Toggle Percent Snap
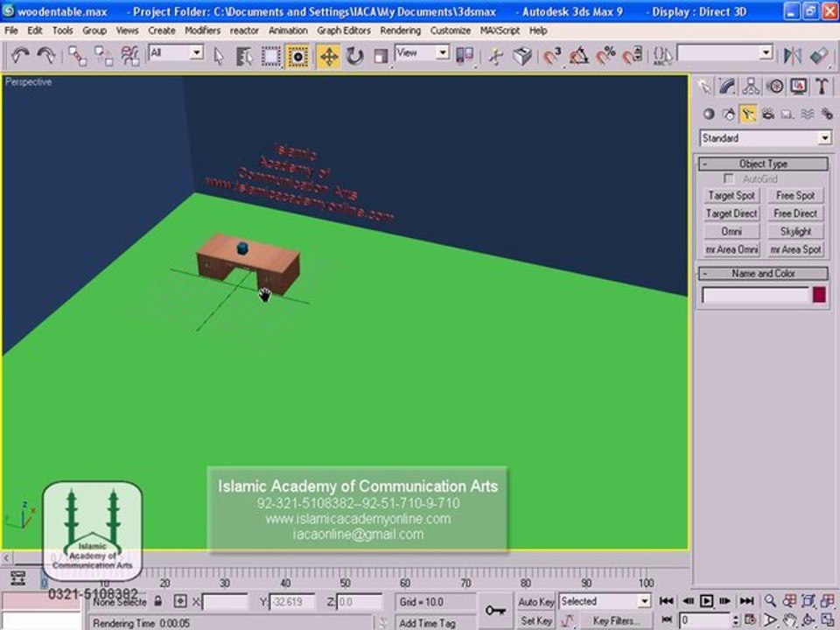The image size is (840, 630). (605, 56)
